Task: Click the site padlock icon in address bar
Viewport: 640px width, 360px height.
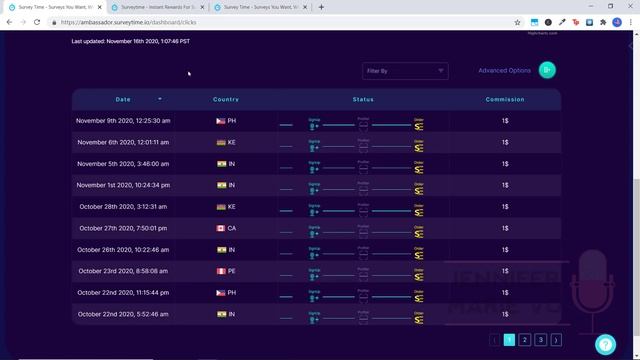Action: point(54,22)
